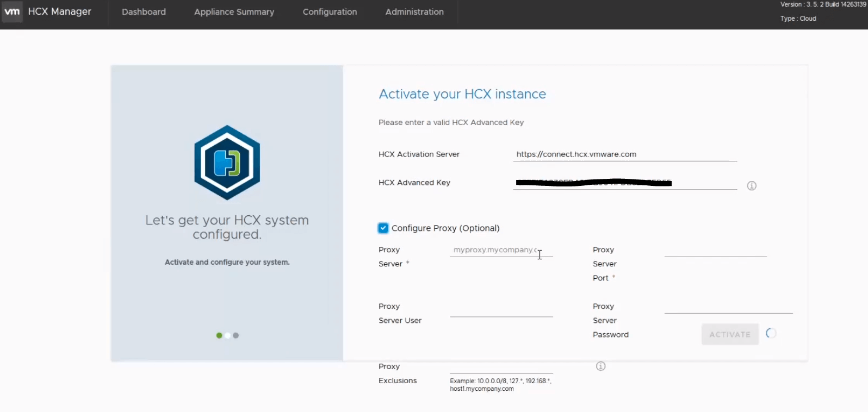Screen dimensions: 868x412
Task: Click the loading spinner beside Activate
Action: pyautogui.click(x=771, y=333)
